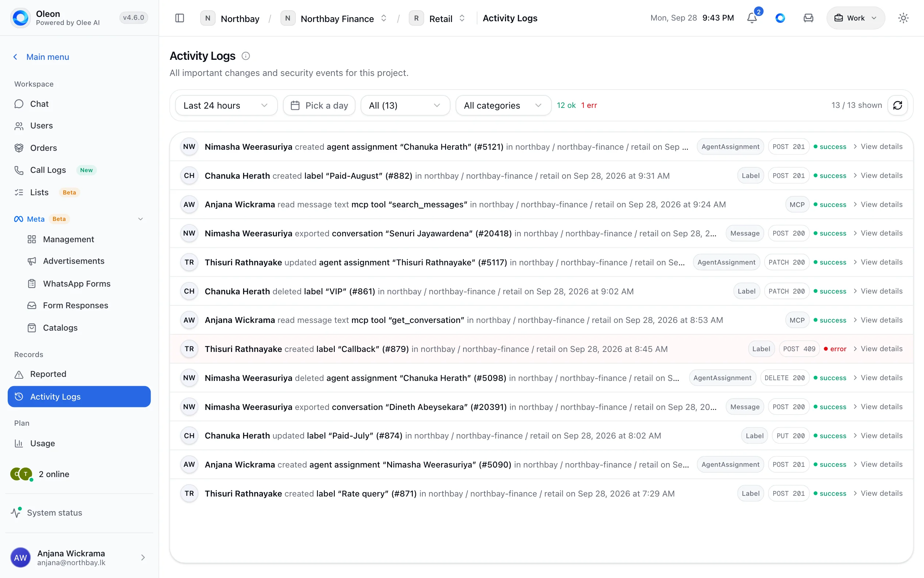Open Orders in the sidebar
The width and height of the screenshot is (924, 578).
point(79,148)
